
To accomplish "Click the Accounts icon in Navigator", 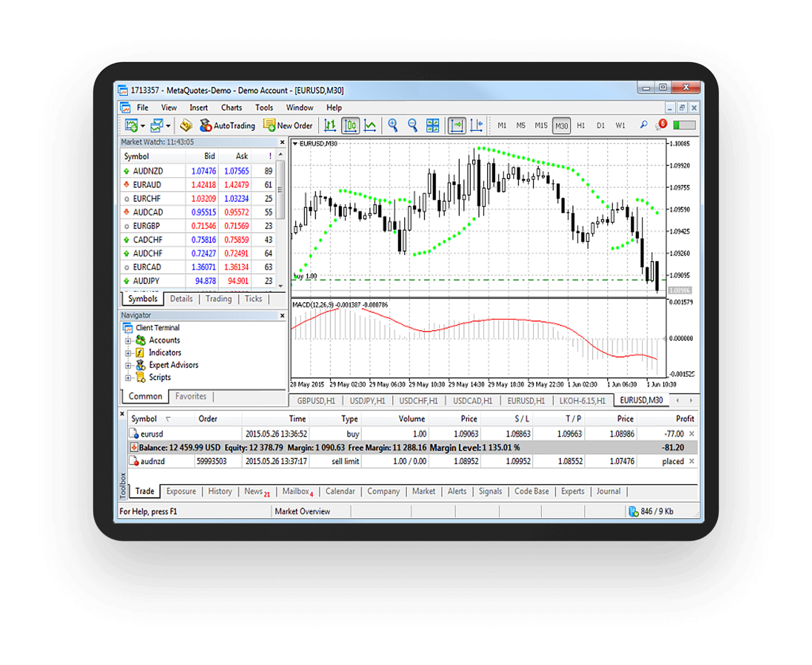I will click(x=140, y=340).
